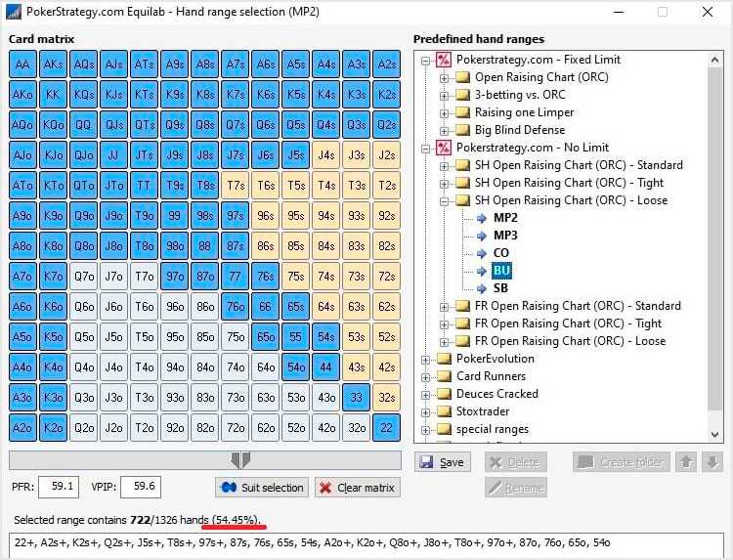The width and height of the screenshot is (733, 560).
Task: Click the Equilab app icon in title bar
Action: click(x=13, y=11)
